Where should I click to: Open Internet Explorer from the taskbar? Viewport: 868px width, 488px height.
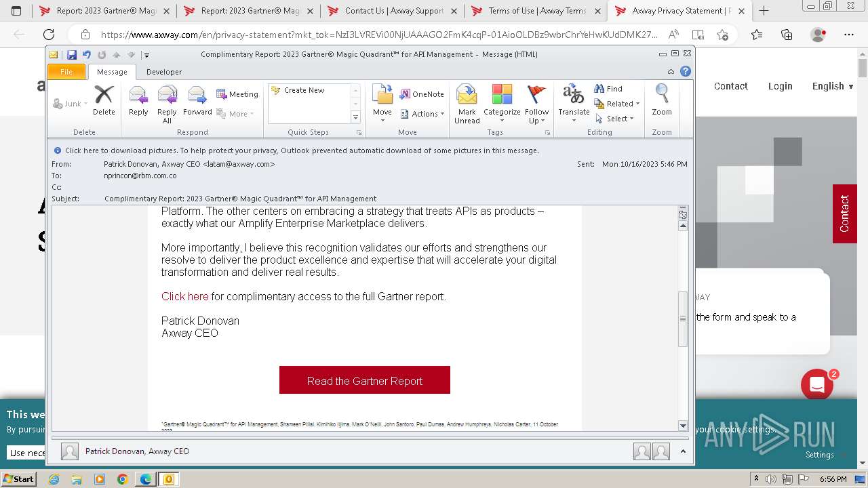click(x=54, y=479)
